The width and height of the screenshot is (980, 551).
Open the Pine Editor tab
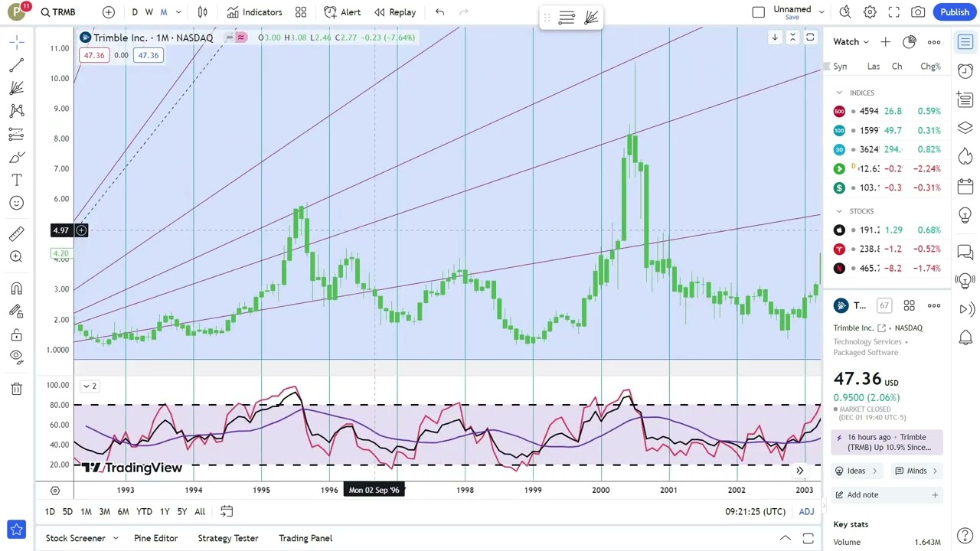[155, 538]
